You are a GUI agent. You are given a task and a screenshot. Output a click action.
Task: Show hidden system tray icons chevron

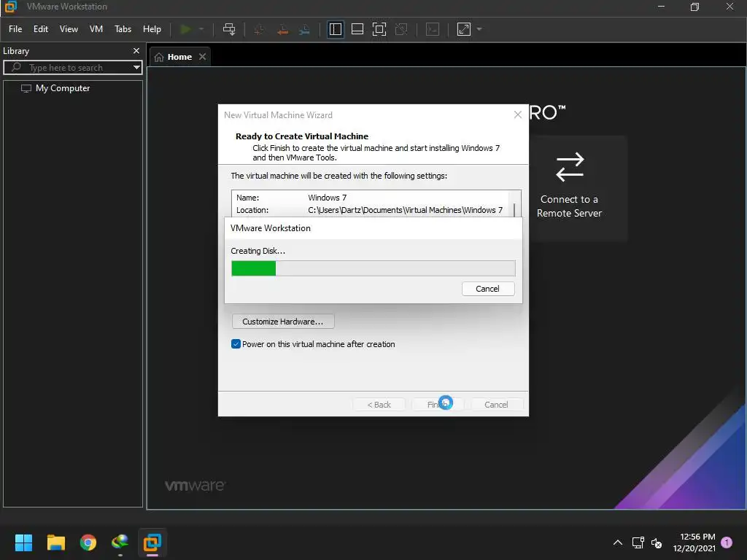pyautogui.click(x=617, y=542)
